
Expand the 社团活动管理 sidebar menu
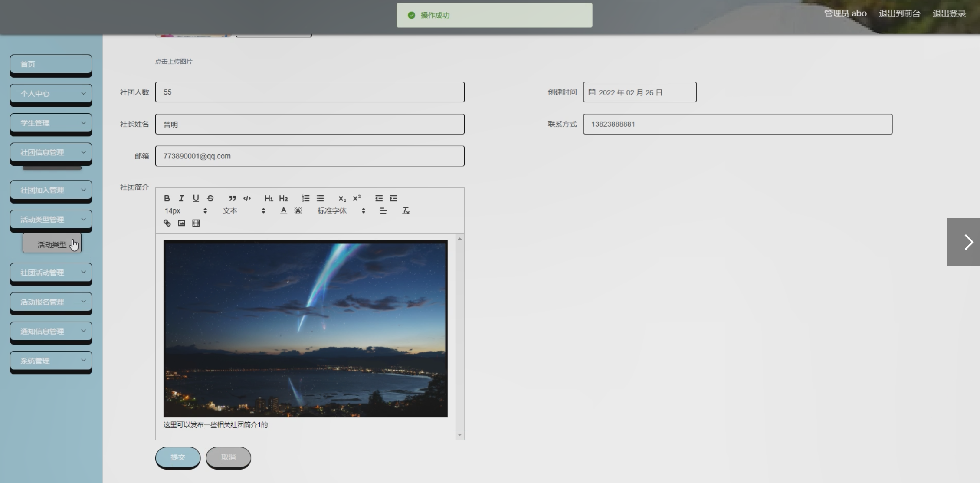pyautogui.click(x=51, y=273)
